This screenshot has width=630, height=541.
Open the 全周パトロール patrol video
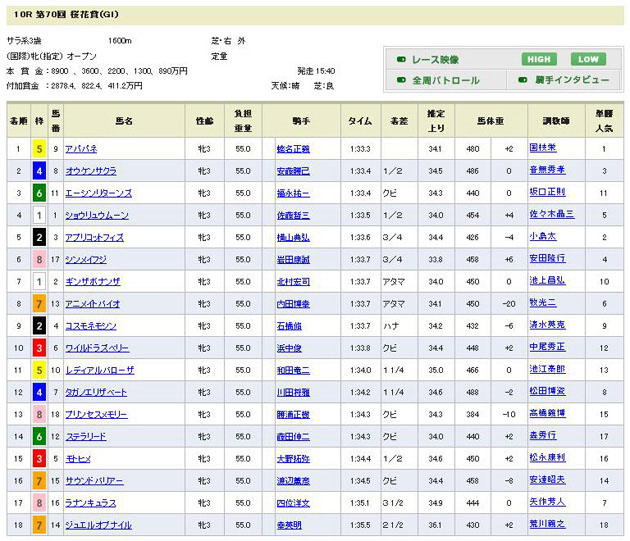(x=444, y=80)
